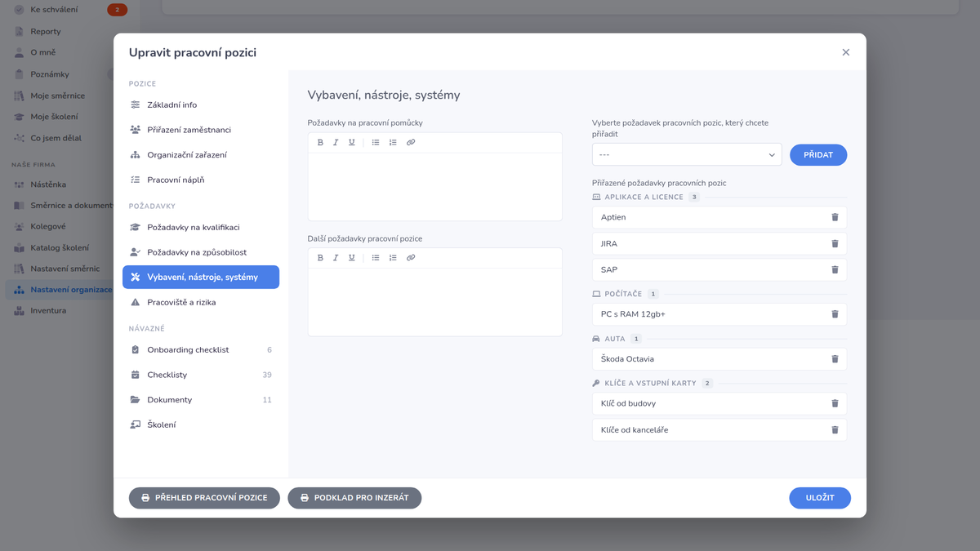Go to Pracoviště a rizika section

tap(201, 302)
